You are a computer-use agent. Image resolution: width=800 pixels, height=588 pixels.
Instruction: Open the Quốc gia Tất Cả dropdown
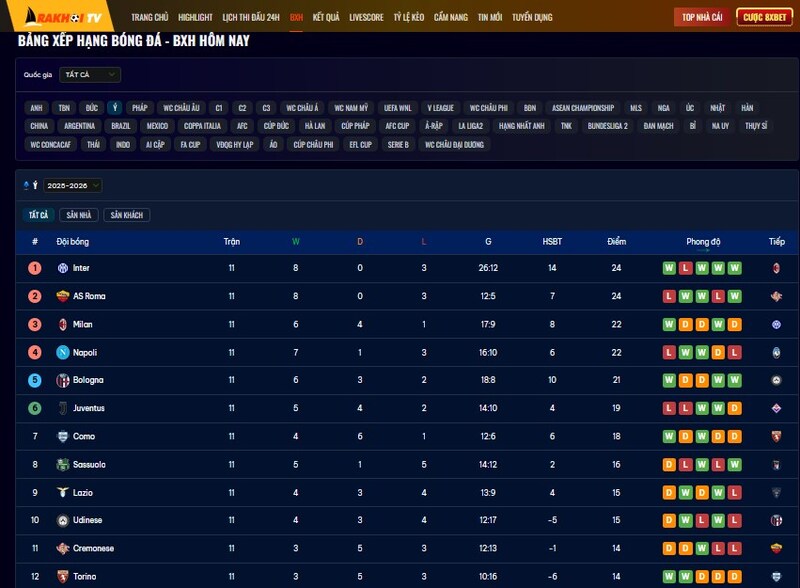click(x=90, y=74)
